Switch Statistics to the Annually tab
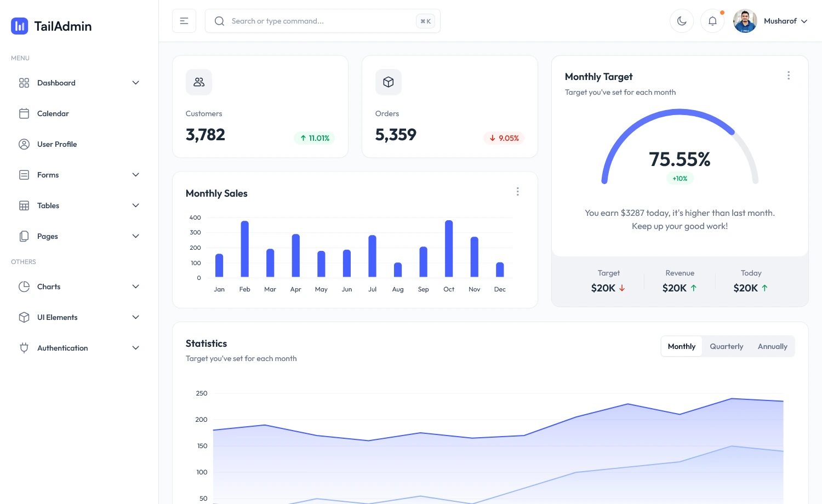 point(772,346)
